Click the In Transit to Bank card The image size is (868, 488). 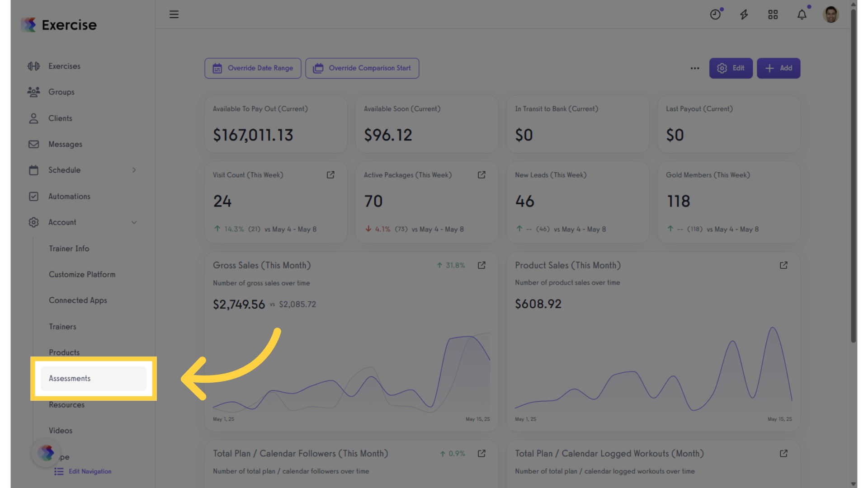pos(578,124)
